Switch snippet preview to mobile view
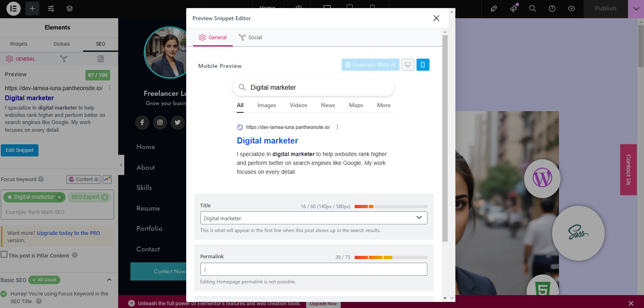This screenshot has height=308, width=644. click(x=423, y=65)
